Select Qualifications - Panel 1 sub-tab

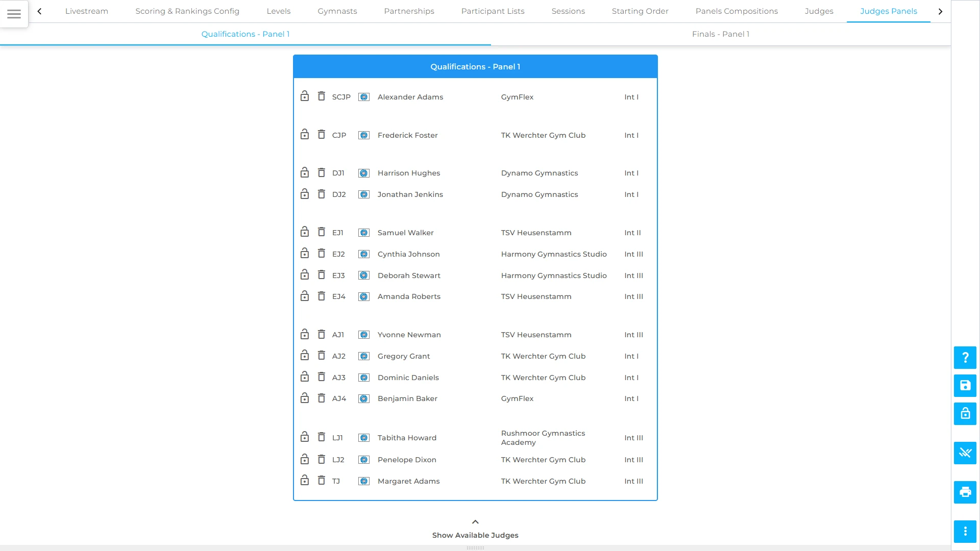(246, 34)
